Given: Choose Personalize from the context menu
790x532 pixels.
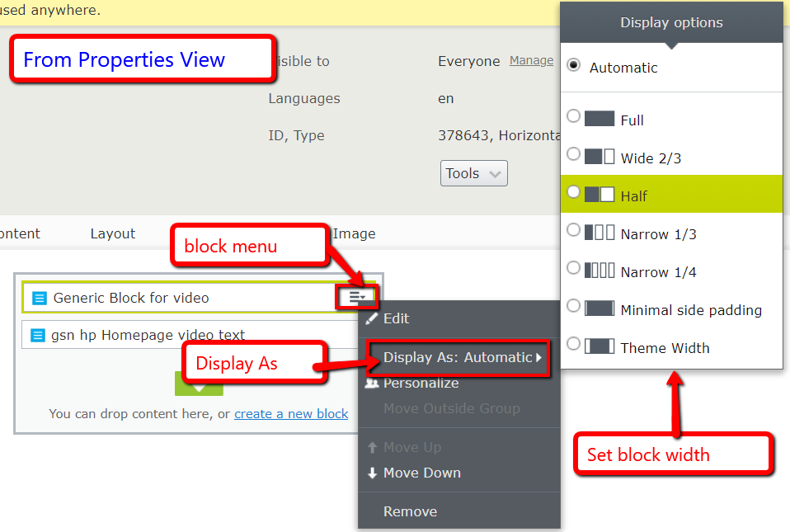Looking at the screenshot, I should (421, 384).
